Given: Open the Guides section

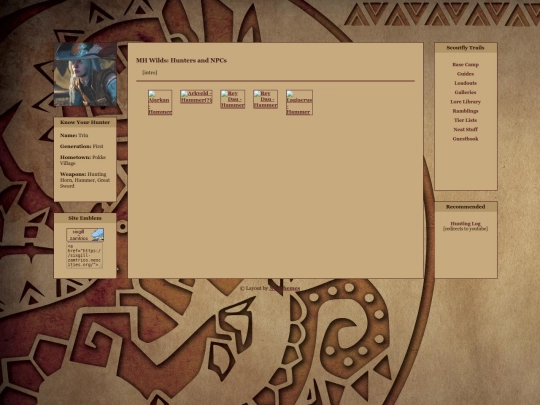Looking at the screenshot, I should pyautogui.click(x=465, y=74).
